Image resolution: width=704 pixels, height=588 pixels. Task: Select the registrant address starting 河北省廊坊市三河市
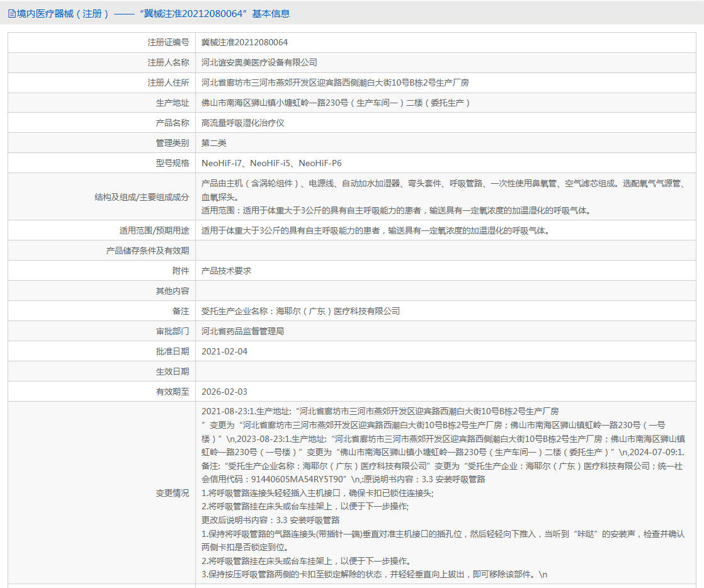(335, 82)
